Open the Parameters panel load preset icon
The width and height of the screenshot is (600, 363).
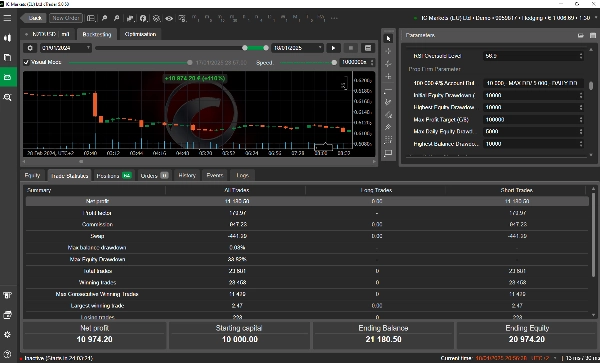pos(580,35)
